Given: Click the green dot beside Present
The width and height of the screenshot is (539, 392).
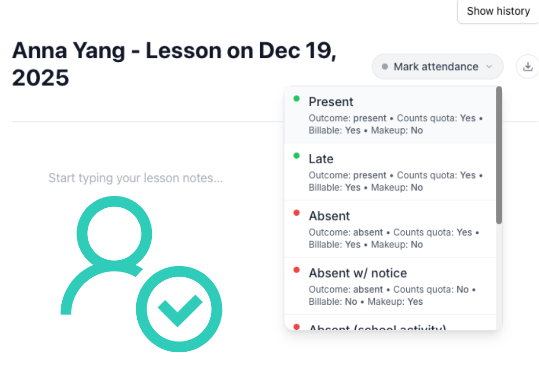Looking at the screenshot, I should pyautogui.click(x=296, y=98).
